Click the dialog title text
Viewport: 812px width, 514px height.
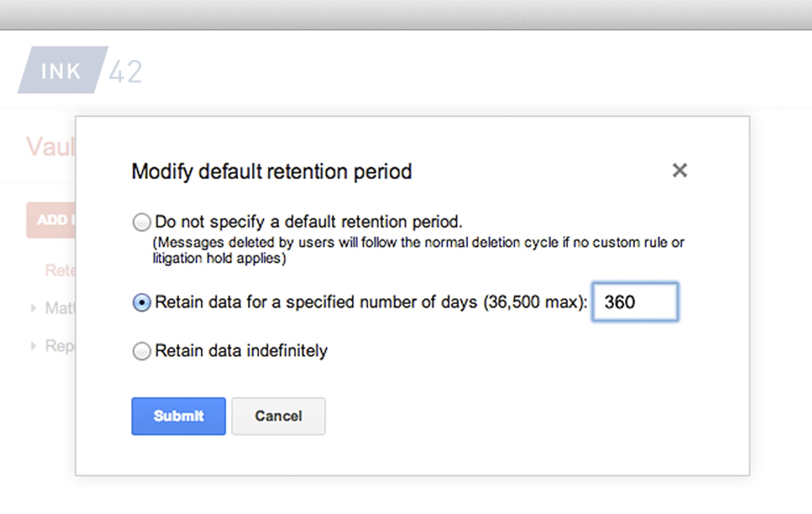(x=271, y=171)
